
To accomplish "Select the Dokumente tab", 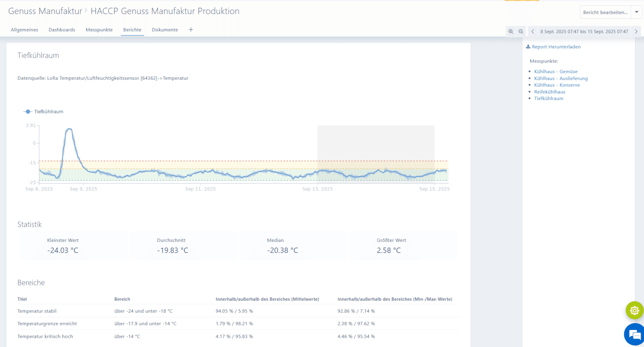I will tap(165, 30).
